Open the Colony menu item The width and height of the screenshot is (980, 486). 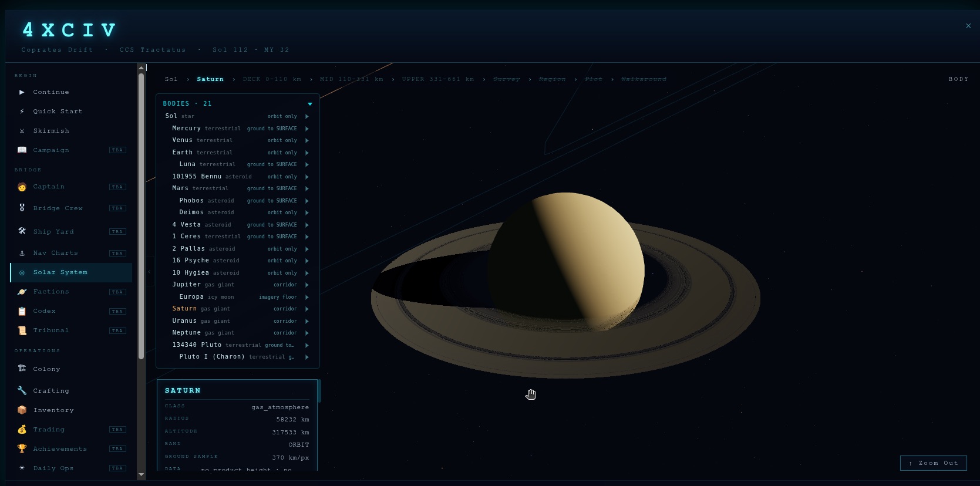click(x=71, y=369)
